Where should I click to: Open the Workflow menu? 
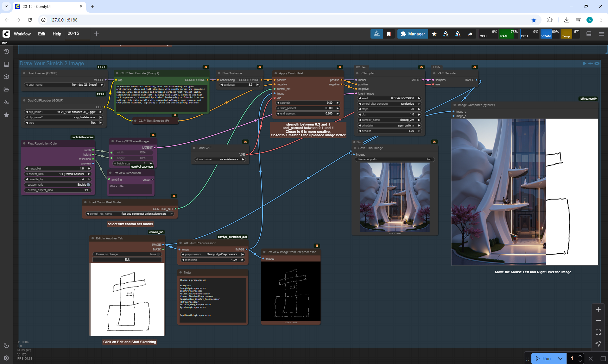coord(22,34)
